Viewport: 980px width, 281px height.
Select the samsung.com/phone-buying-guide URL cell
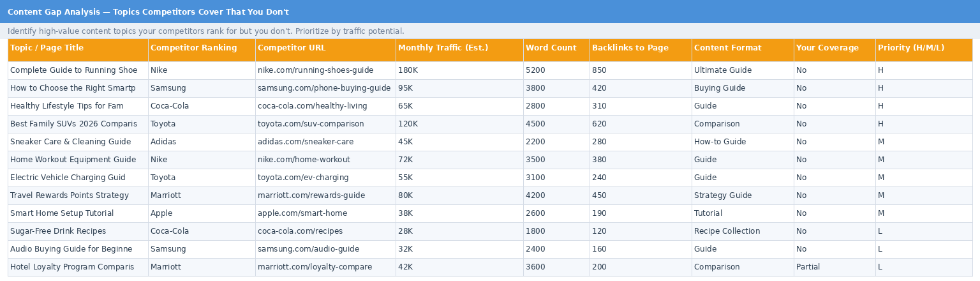325,88
